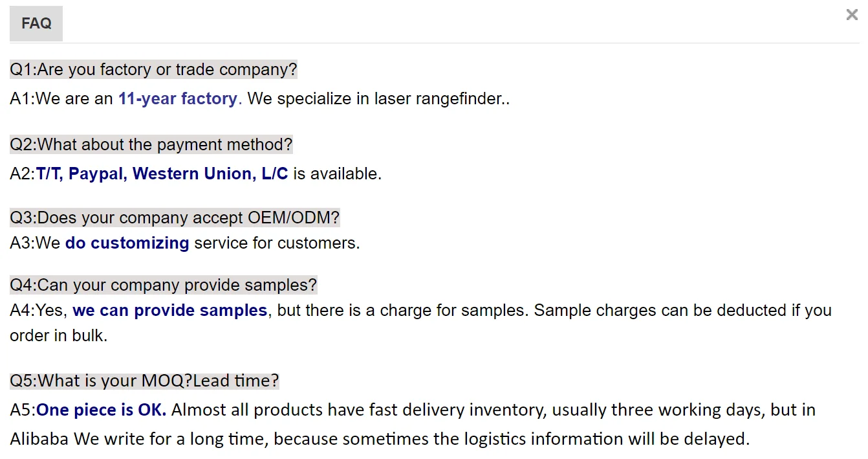Image resolution: width=868 pixels, height=459 pixels.
Task: Click the bold "11-year factory" text
Action: click(177, 99)
